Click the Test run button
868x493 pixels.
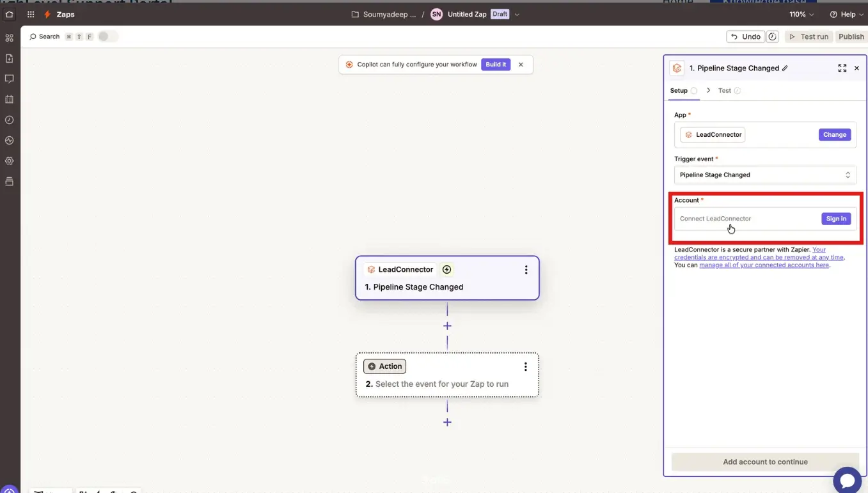coord(809,36)
